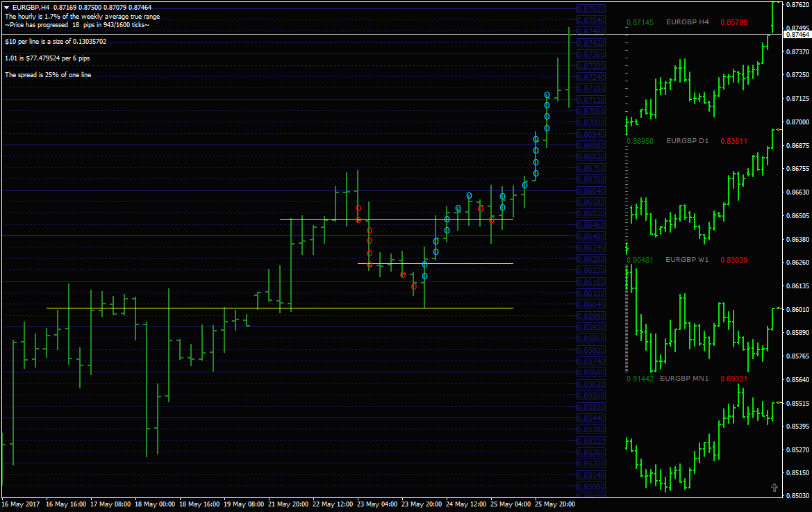Click 0.86505 on the price scale
This screenshot has height=512, width=812.
pyautogui.click(x=797, y=215)
